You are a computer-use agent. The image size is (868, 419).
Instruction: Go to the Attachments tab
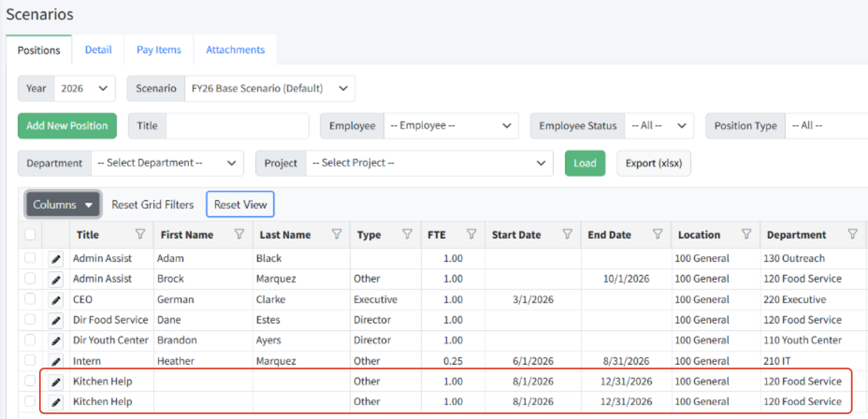(236, 50)
